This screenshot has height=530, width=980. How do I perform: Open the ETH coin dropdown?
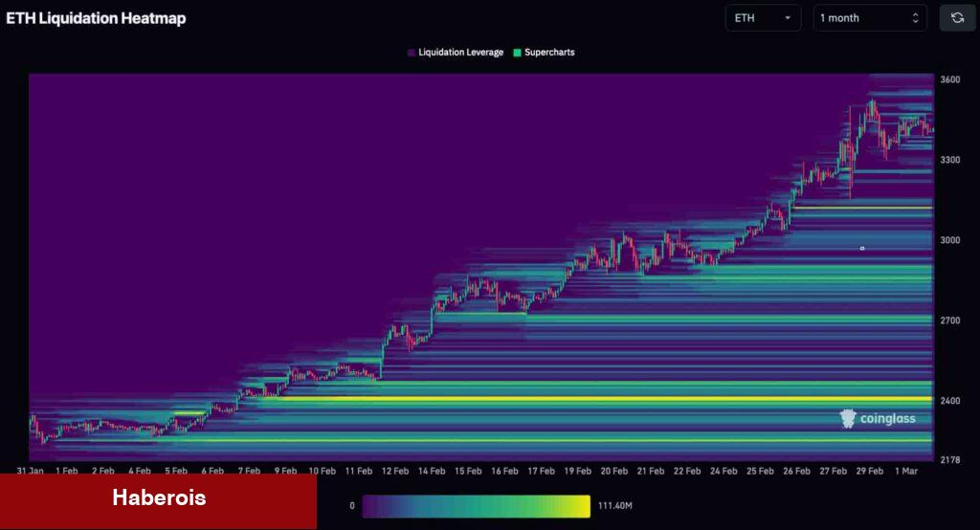(x=763, y=18)
